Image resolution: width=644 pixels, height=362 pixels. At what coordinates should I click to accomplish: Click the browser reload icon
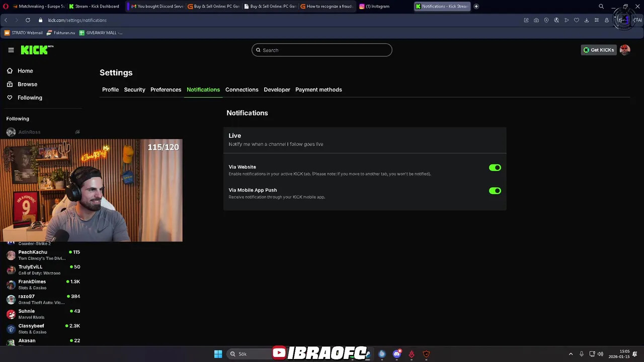point(28,20)
